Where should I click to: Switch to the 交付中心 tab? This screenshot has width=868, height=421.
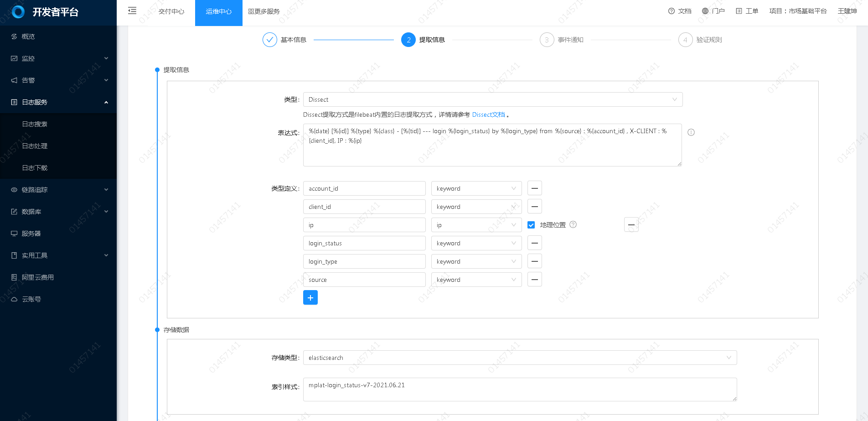tap(171, 11)
